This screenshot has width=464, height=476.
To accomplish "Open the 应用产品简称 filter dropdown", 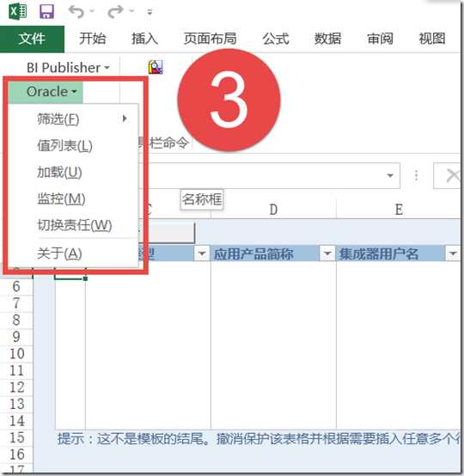I will (x=327, y=253).
